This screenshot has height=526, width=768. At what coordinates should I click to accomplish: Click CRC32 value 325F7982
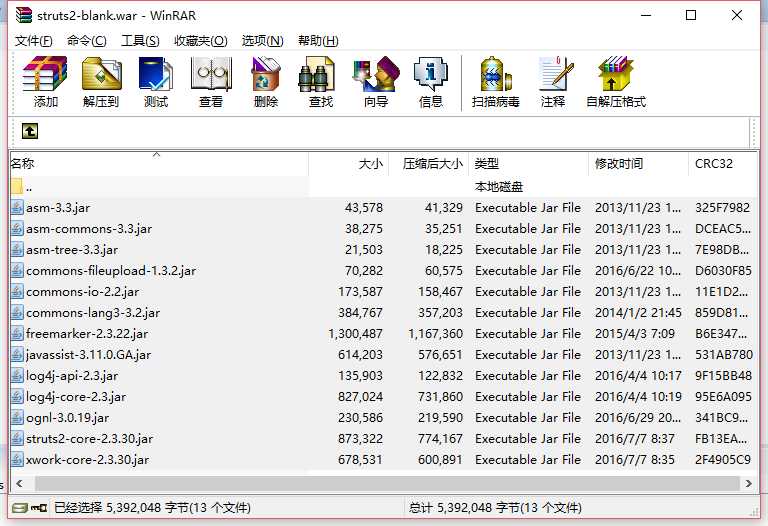click(722, 208)
